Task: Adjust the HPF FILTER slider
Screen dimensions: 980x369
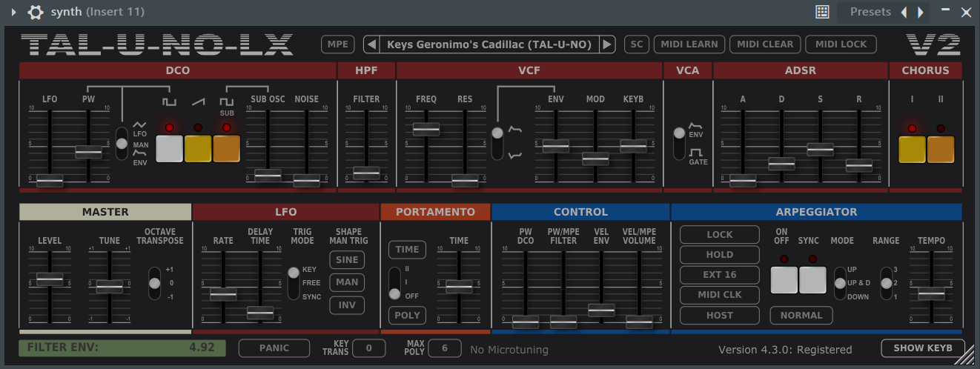Action: click(366, 173)
